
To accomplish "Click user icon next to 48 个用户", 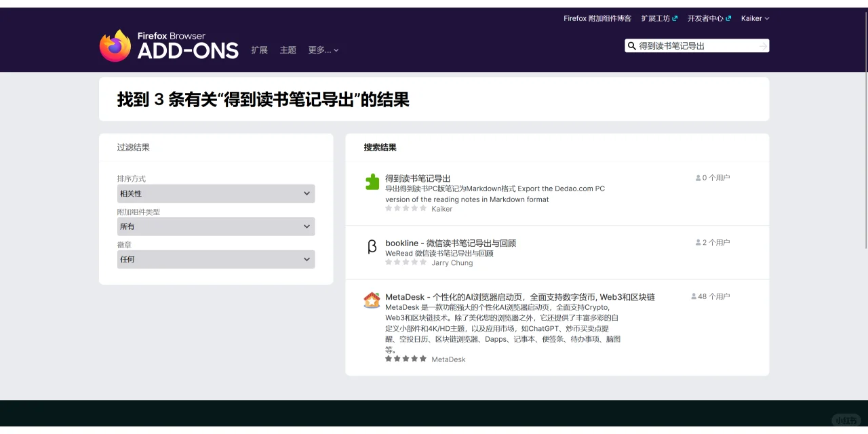I will click(x=694, y=296).
